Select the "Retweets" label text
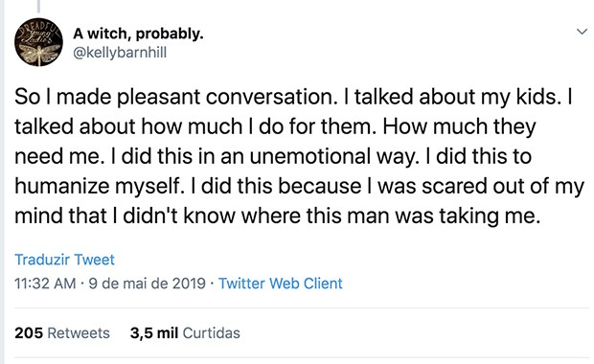Screen dimensions: 594x364 pos(79,333)
